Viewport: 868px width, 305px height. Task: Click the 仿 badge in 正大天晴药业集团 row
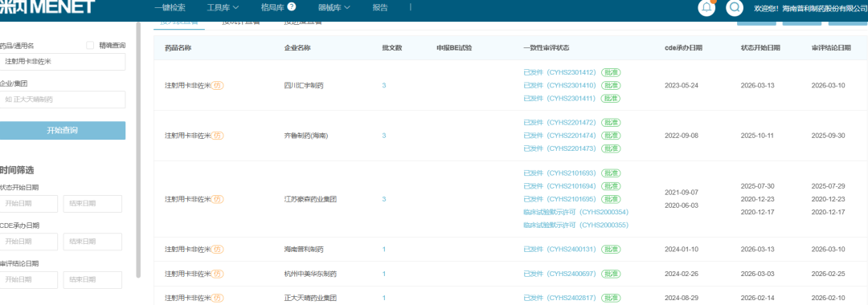click(x=218, y=298)
